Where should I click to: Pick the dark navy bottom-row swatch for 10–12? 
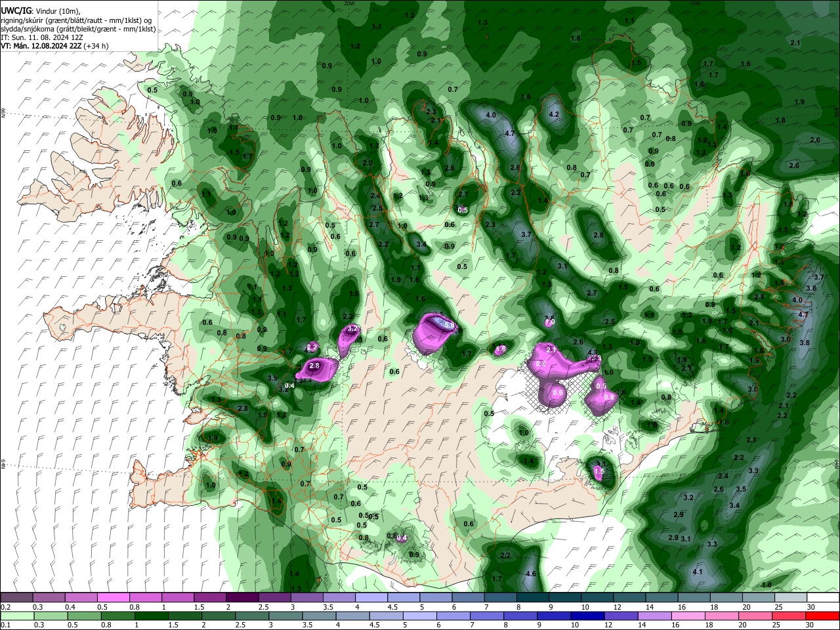point(588,616)
